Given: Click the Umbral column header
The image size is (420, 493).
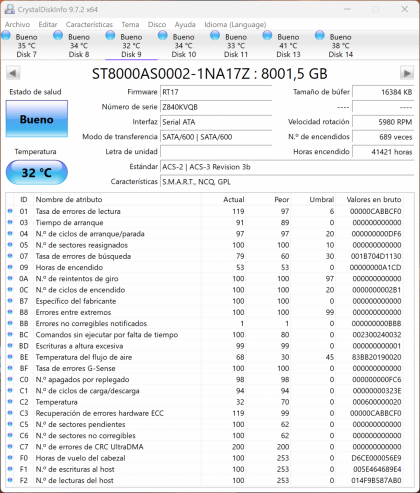Looking at the screenshot, I should pyautogui.click(x=313, y=200).
